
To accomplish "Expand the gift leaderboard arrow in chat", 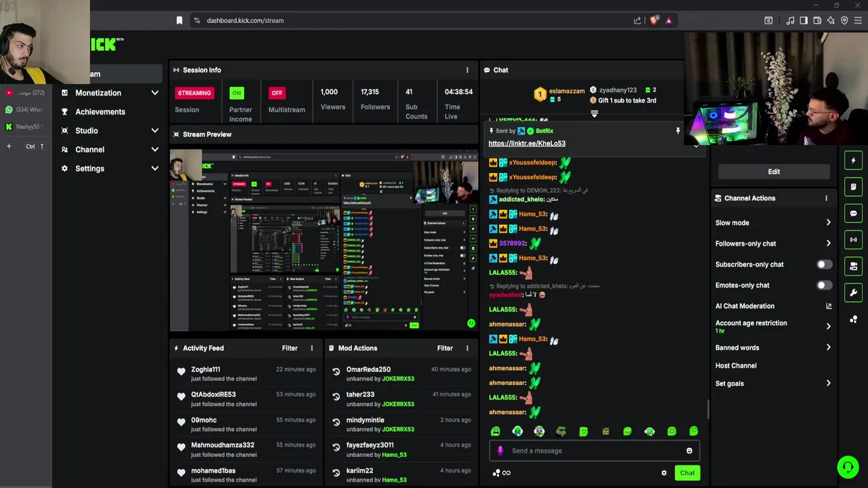I will [x=594, y=114].
